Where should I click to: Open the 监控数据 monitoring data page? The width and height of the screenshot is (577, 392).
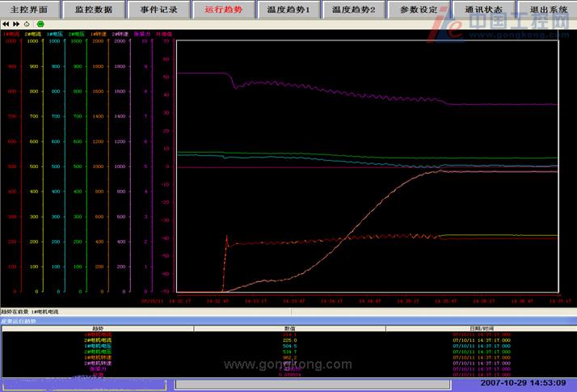pos(94,10)
